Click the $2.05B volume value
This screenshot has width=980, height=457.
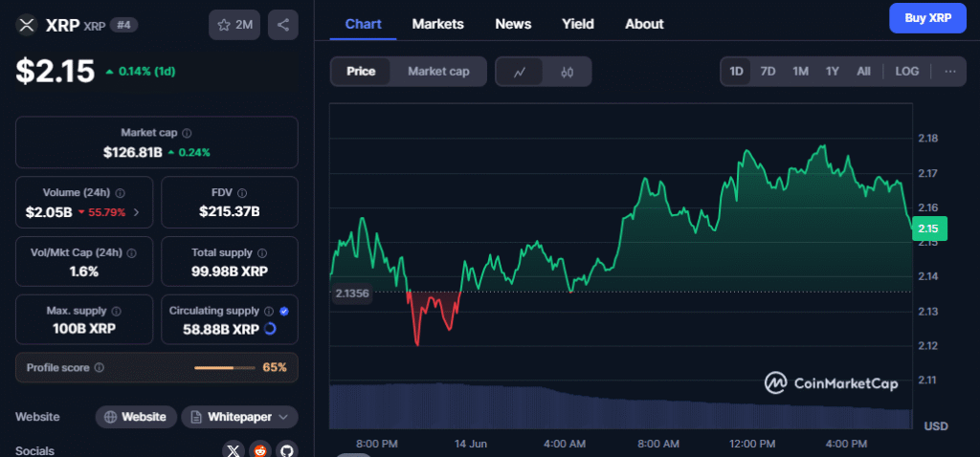[x=48, y=212]
